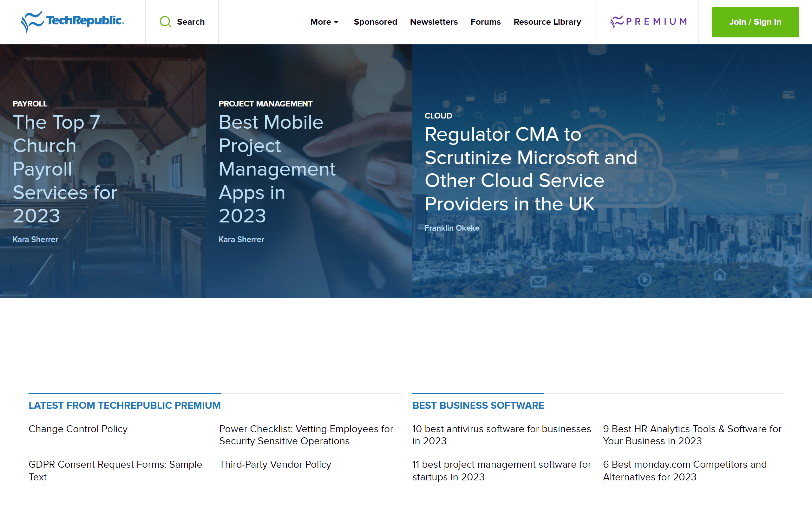Click Best Business Software section heading
Image resolution: width=812 pixels, height=507 pixels.
coord(478,405)
